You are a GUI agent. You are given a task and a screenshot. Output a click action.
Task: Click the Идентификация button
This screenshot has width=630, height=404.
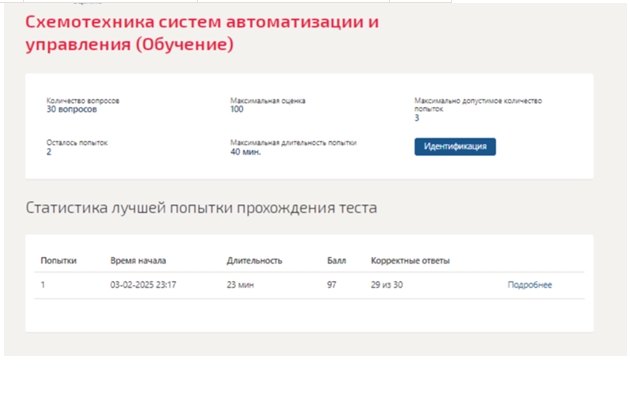click(455, 147)
